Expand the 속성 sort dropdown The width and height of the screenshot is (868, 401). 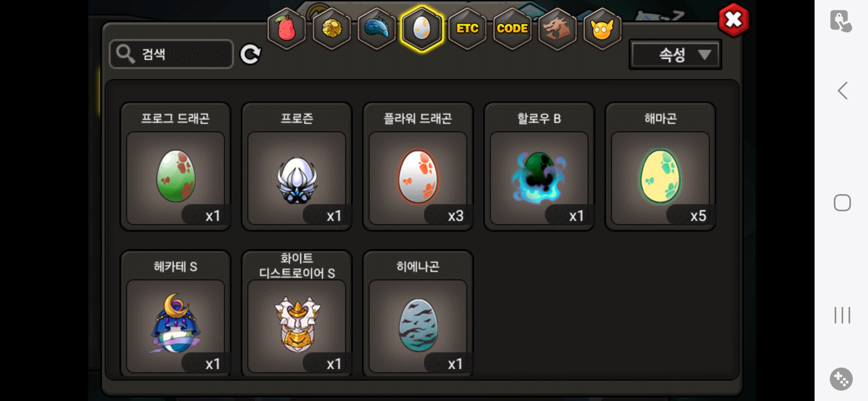coord(675,55)
